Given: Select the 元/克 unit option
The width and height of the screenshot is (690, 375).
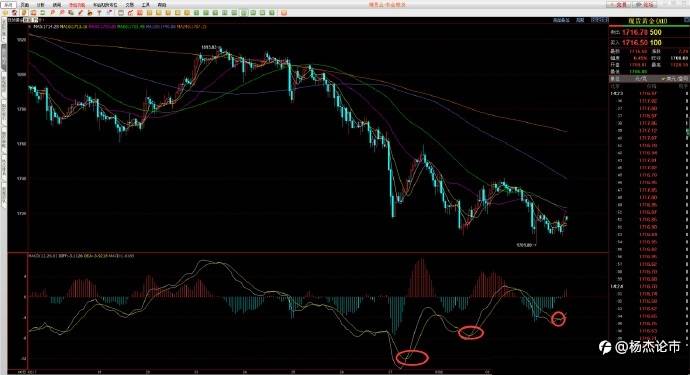Looking at the screenshot, I should pyautogui.click(x=641, y=78).
